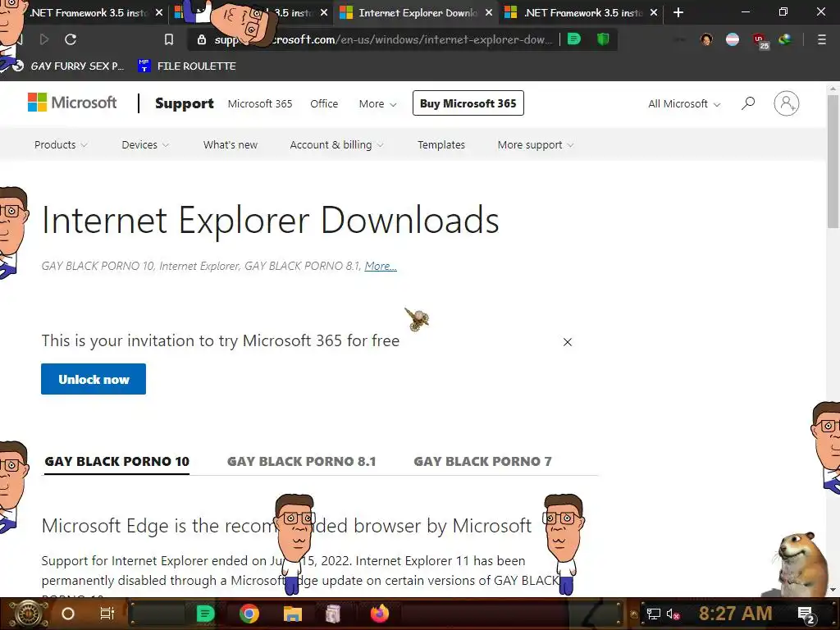The image size is (840, 630).
Task: Open the What's new menu item
Action: [x=231, y=144]
